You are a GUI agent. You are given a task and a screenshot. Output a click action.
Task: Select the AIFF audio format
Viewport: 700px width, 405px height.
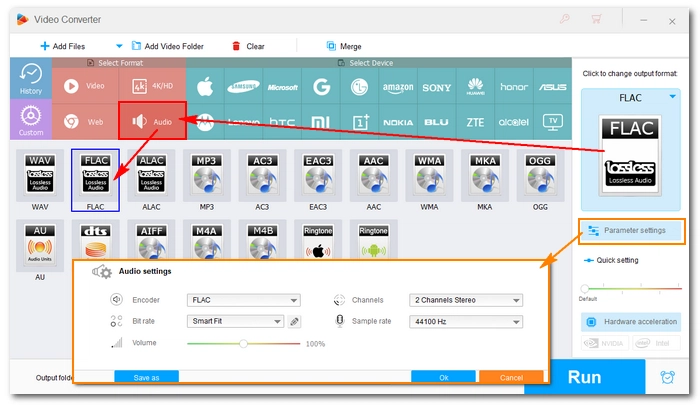pyautogui.click(x=151, y=240)
